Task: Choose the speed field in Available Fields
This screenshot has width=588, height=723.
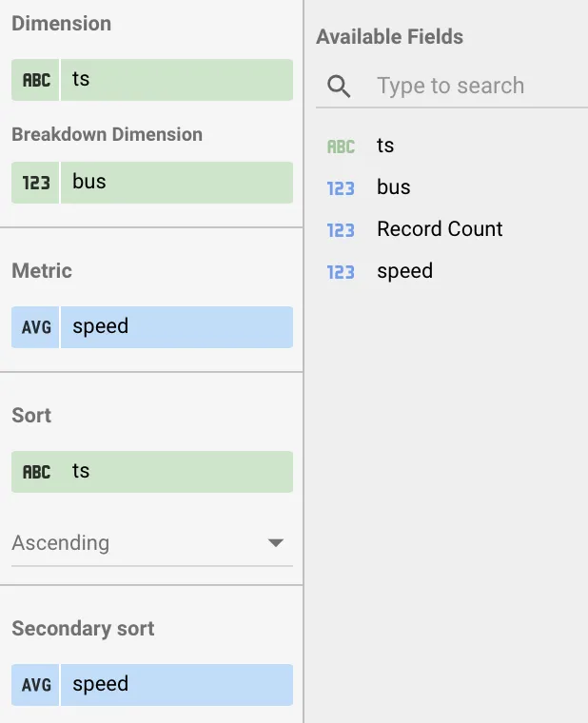Action: (404, 271)
